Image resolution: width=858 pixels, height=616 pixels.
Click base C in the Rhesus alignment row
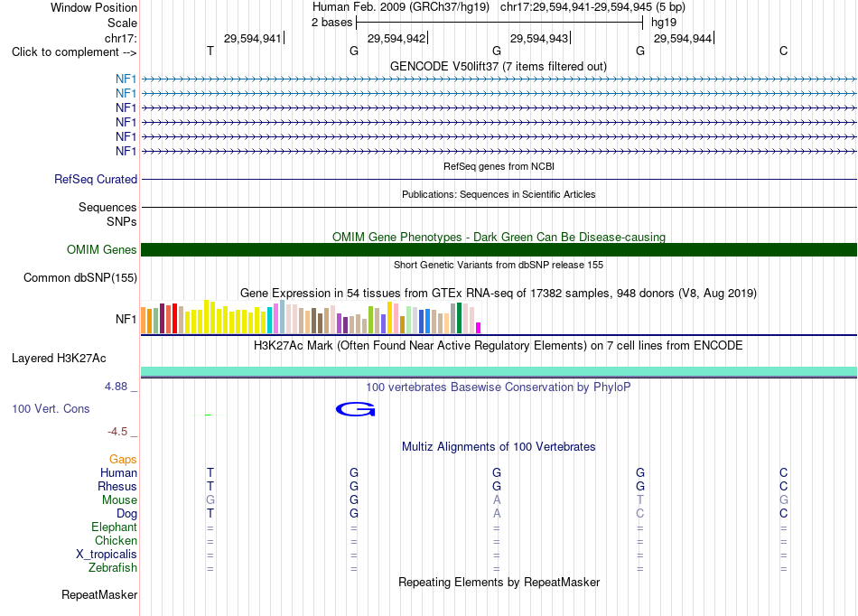coord(784,486)
